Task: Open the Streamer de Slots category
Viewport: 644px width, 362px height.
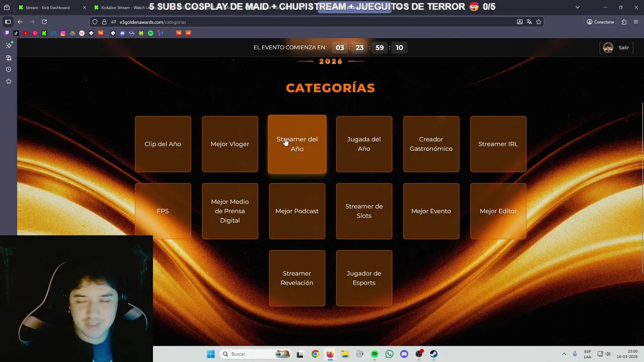Action: click(x=364, y=211)
